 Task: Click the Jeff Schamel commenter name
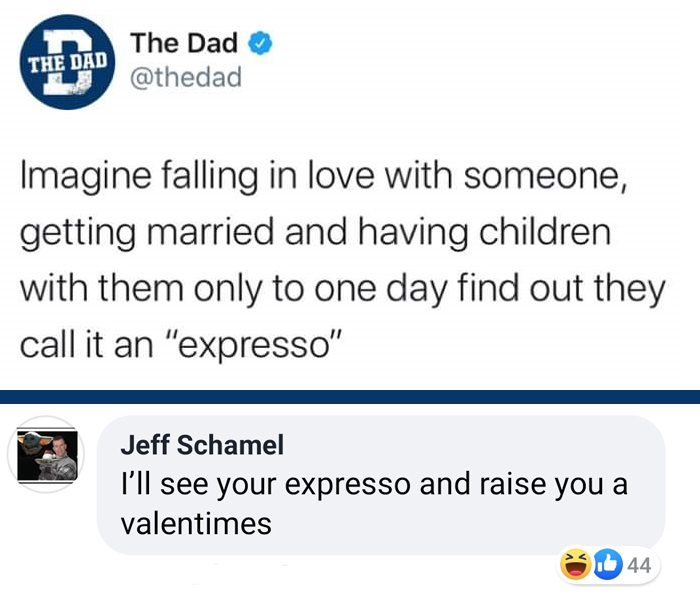coord(202,444)
